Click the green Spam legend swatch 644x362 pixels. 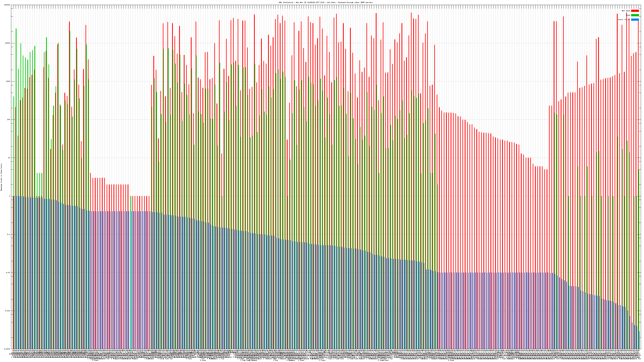click(x=635, y=15)
